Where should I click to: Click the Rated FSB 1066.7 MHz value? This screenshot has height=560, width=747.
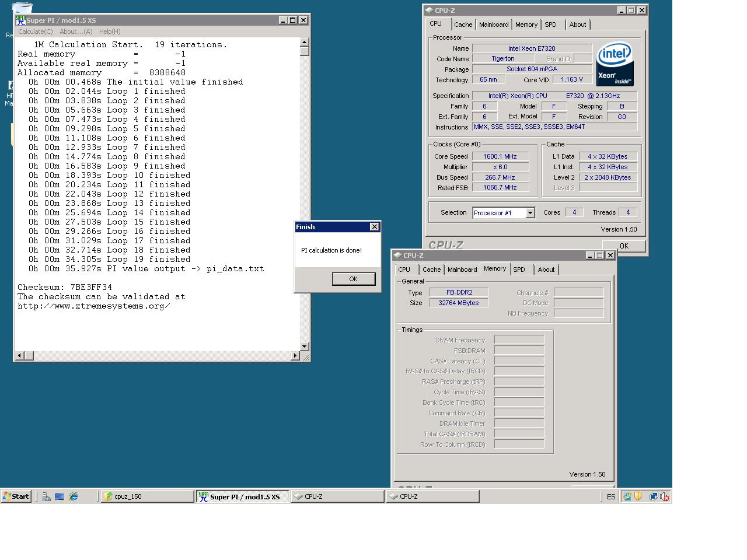coord(500,188)
